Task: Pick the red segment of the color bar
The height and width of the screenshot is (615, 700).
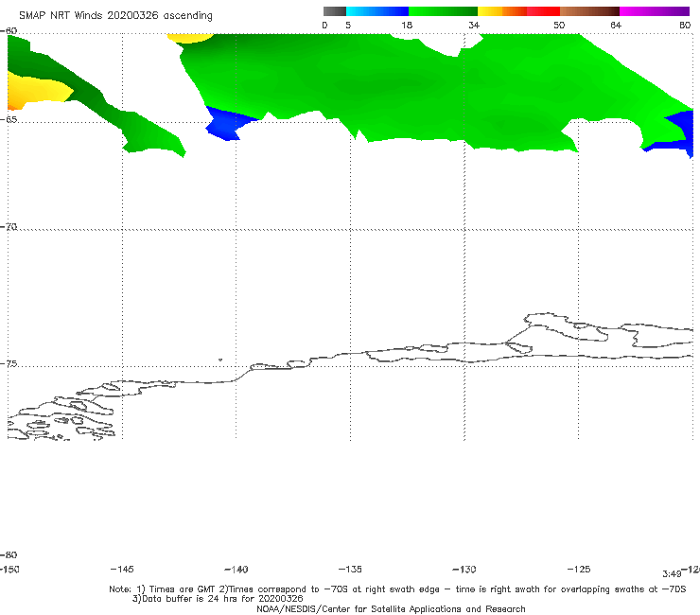Action: click(544, 11)
